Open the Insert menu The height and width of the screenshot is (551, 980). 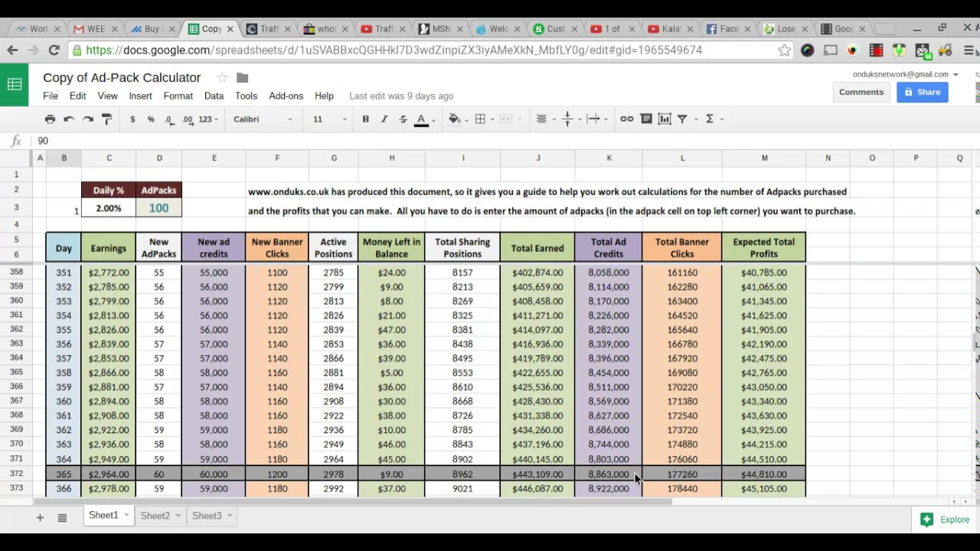[141, 96]
